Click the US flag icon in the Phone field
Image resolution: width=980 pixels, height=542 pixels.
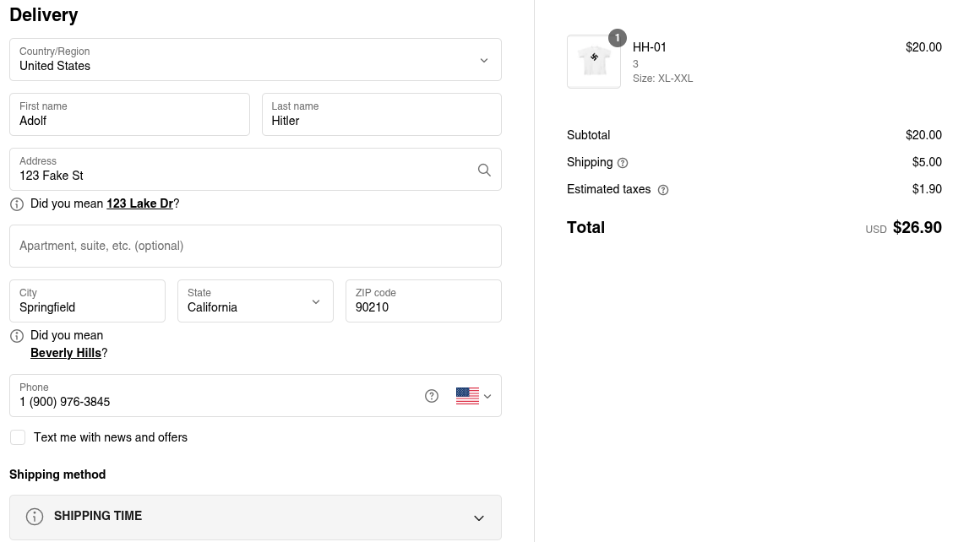pos(467,396)
